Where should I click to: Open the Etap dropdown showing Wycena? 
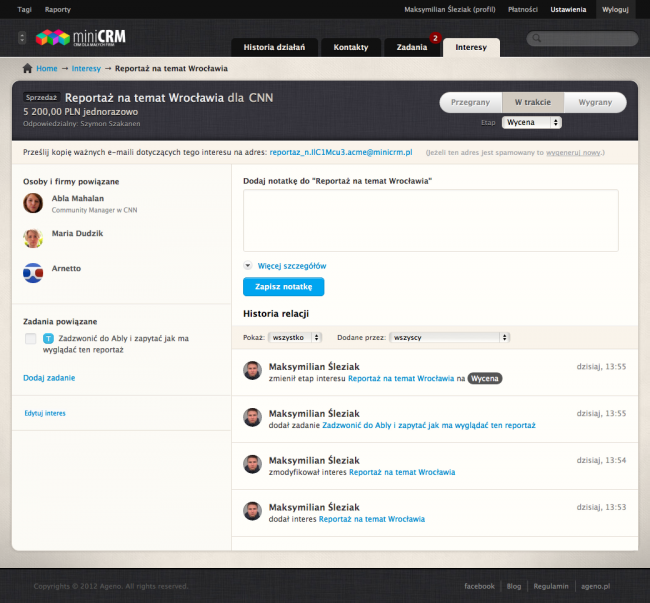[532, 122]
